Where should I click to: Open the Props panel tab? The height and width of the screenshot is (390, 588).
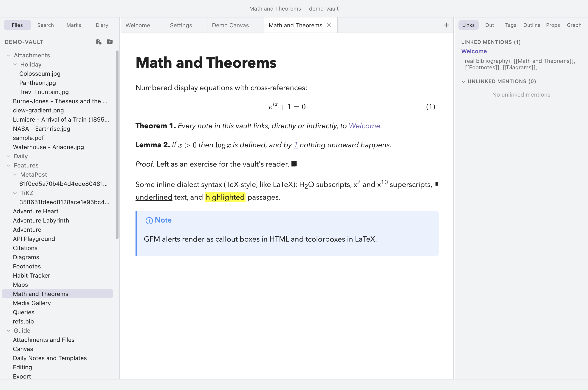(x=553, y=25)
